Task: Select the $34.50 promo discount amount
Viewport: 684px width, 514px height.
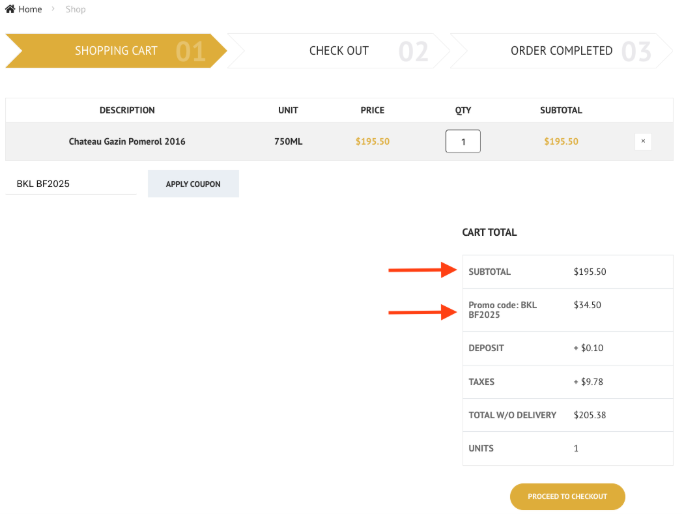Action: [587, 305]
